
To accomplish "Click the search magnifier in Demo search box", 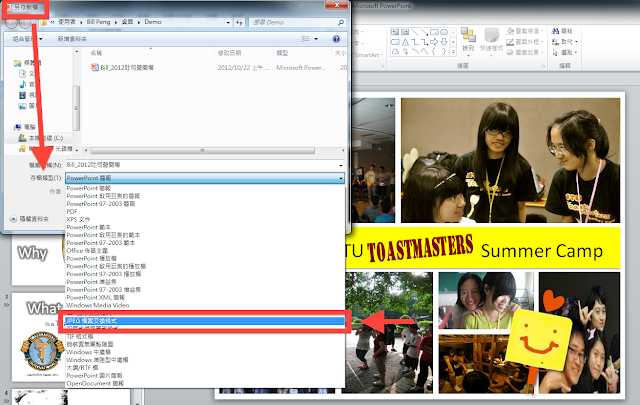I will point(341,22).
